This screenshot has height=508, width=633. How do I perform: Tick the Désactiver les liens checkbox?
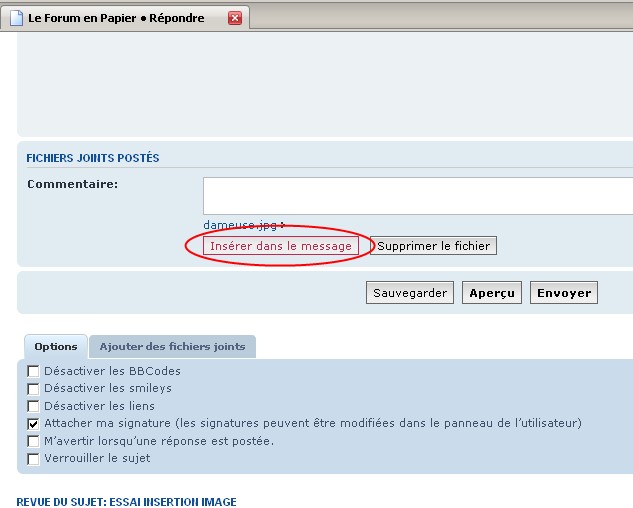(x=34, y=406)
